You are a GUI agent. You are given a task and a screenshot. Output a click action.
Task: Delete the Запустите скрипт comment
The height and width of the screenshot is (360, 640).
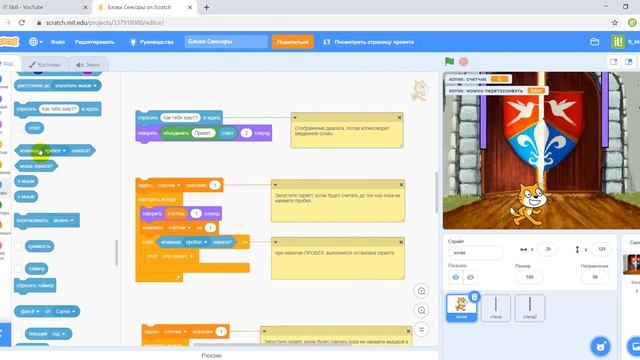click(401, 185)
